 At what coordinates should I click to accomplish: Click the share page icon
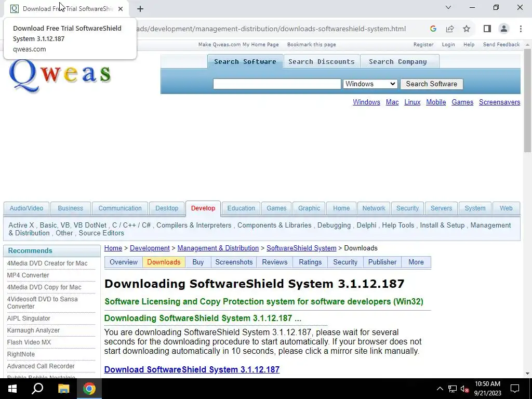point(450,29)
